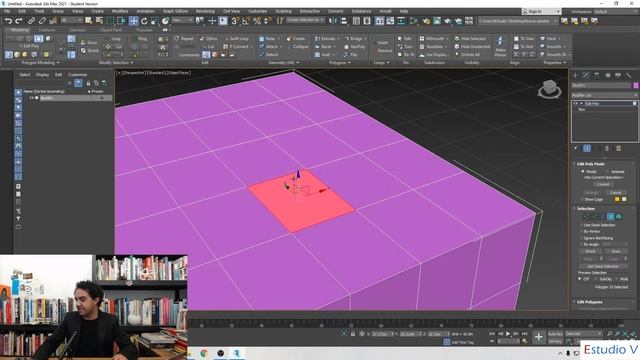The width and height of the screenshot is (640, 360).
Task: Activate the Select and Rotate tool
Action: point(144,21)
